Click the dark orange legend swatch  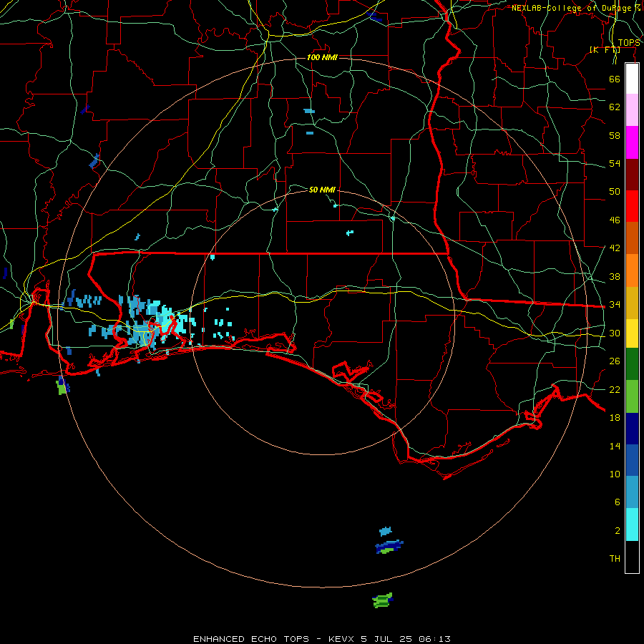632,238
